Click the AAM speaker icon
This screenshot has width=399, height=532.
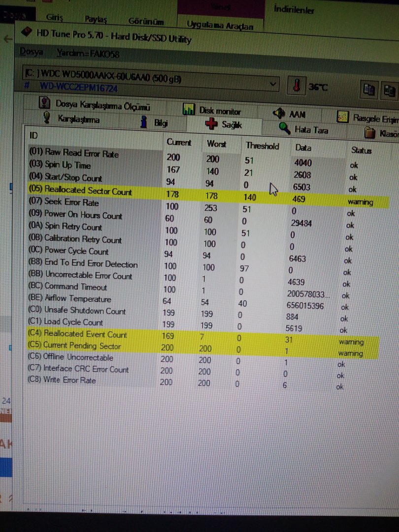coord(279,113)
